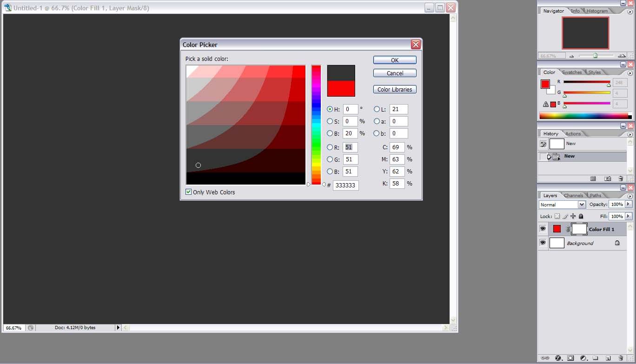Open the blend mode Normal dropdown

pyautogui.click(x=582, y=205)
